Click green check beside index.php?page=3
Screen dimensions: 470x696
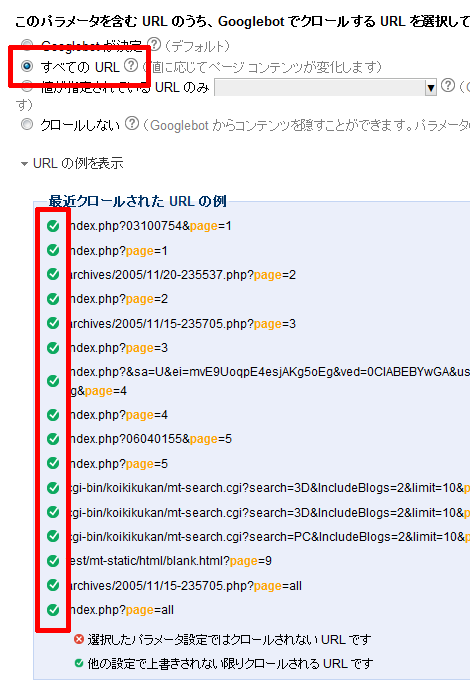click(x=53, y=348)
